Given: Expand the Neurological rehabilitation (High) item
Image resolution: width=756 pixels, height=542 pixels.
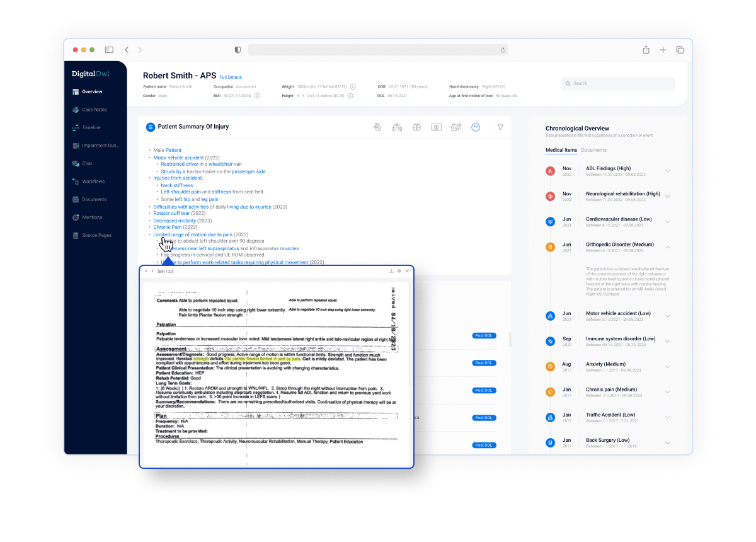Looking at the screenshot, I should point(668,196).
